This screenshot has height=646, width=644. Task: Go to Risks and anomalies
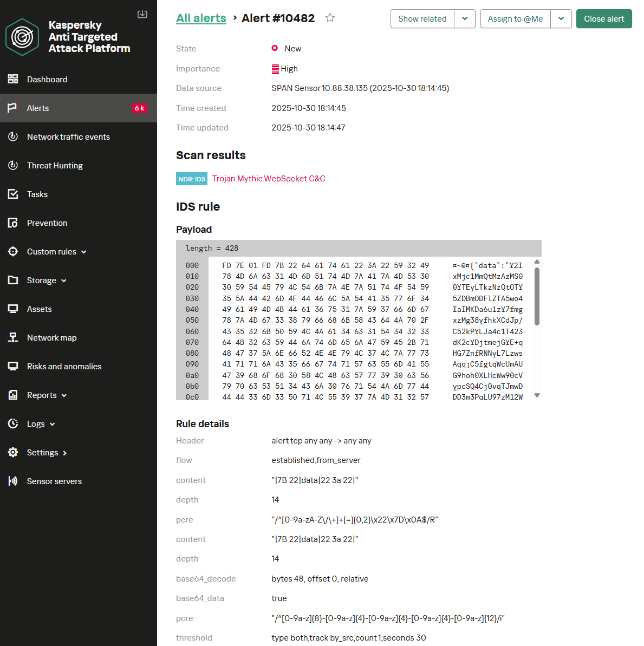pyautogui.click(x=64, y=366)
